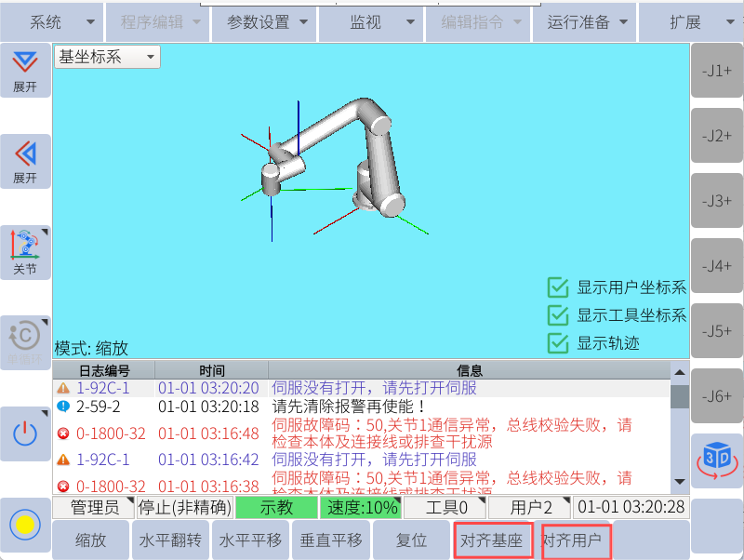Toggle the 3D view icon

(x=716, y=460)
